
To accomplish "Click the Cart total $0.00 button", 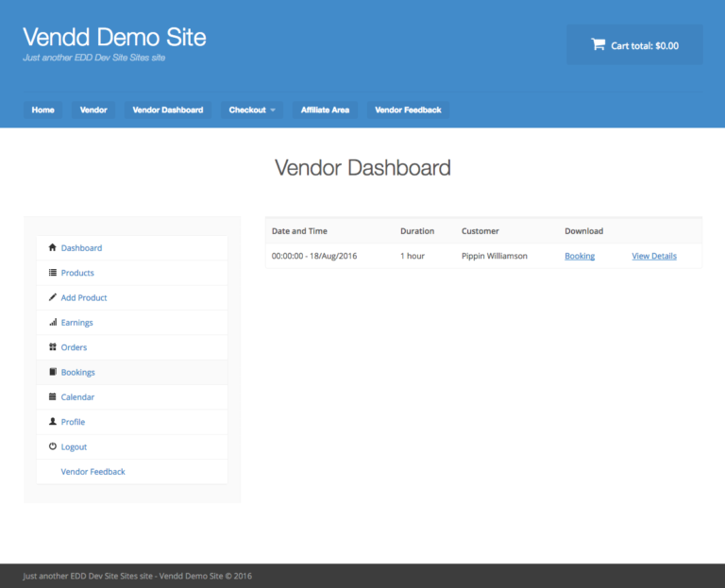I will (x=634, y=45).
